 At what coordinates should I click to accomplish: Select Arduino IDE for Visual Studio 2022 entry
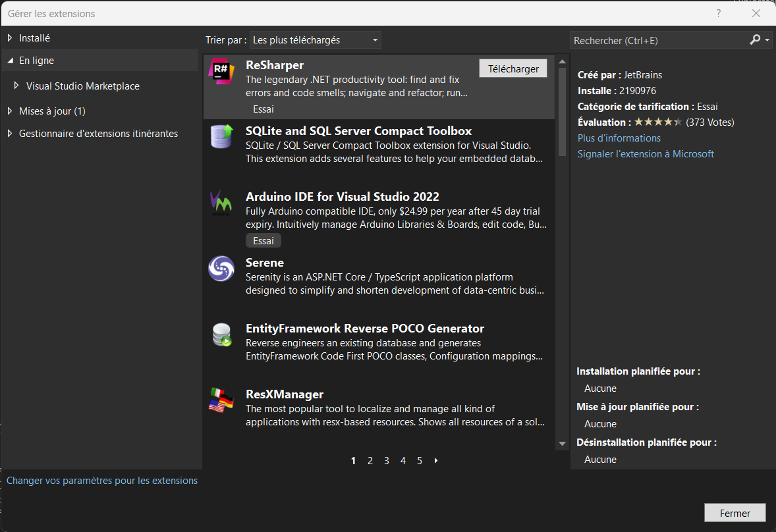click(x=379, y=218)
